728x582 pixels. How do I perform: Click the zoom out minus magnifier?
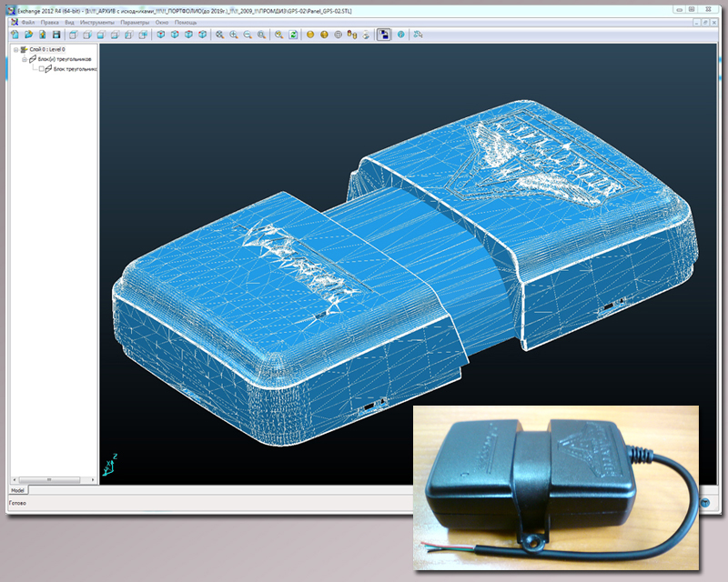248,35
